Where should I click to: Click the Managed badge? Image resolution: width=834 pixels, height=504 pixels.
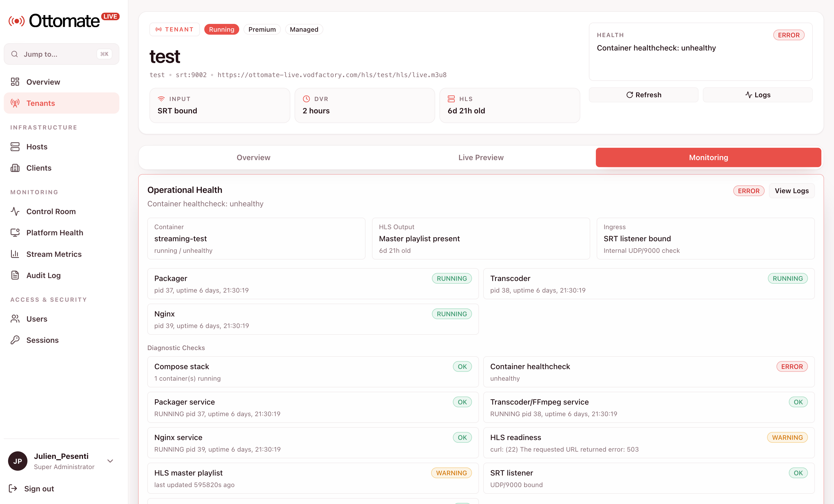click(x=304, y=30)
